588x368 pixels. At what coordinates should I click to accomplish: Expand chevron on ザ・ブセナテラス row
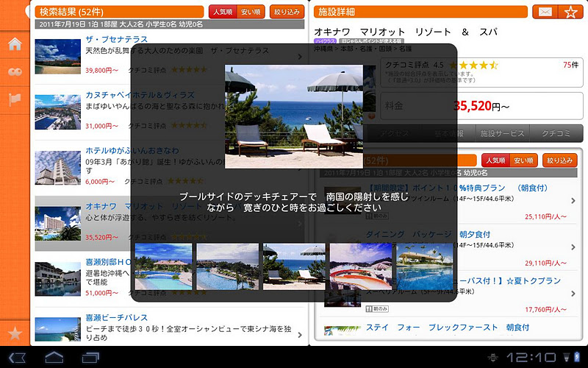[300, 57]
